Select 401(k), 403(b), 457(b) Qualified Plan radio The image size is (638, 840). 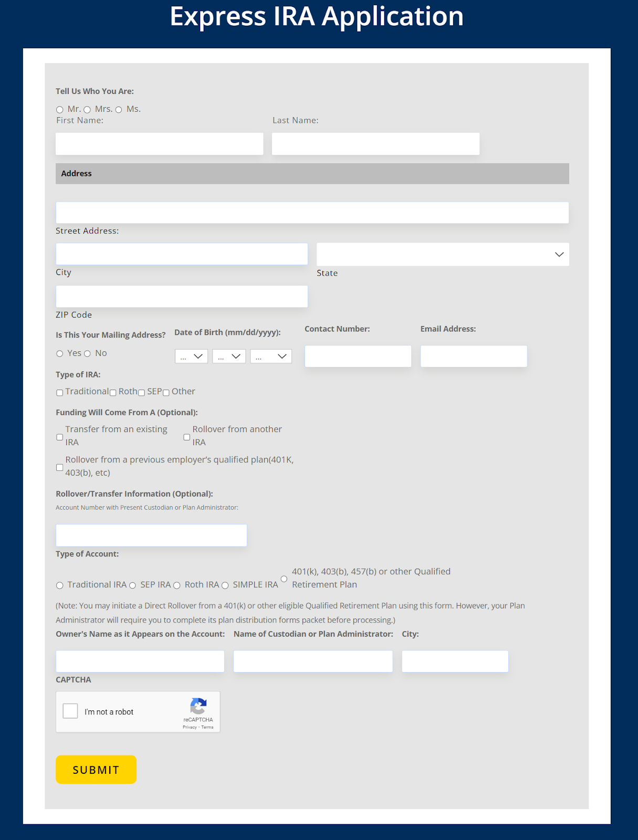284,579
